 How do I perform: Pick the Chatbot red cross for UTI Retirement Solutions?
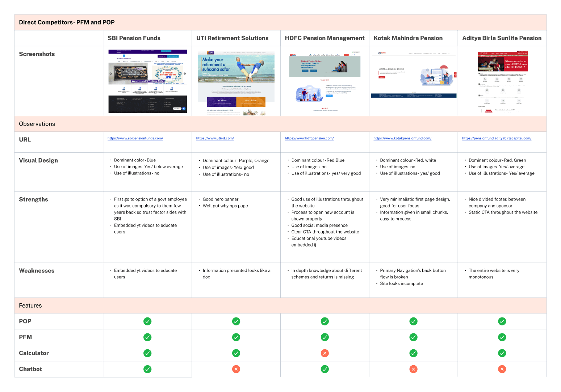(236, 369)
